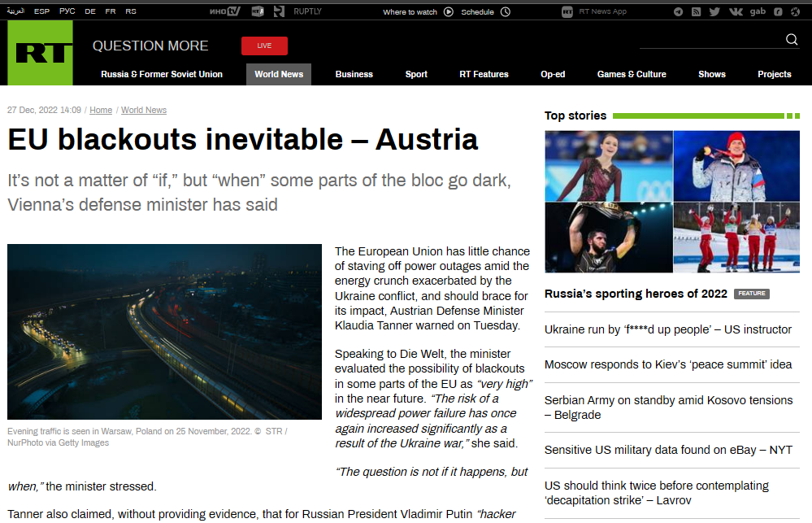
Task: Click the medal-winning athlete top story image
Action: tap(736, 166)
